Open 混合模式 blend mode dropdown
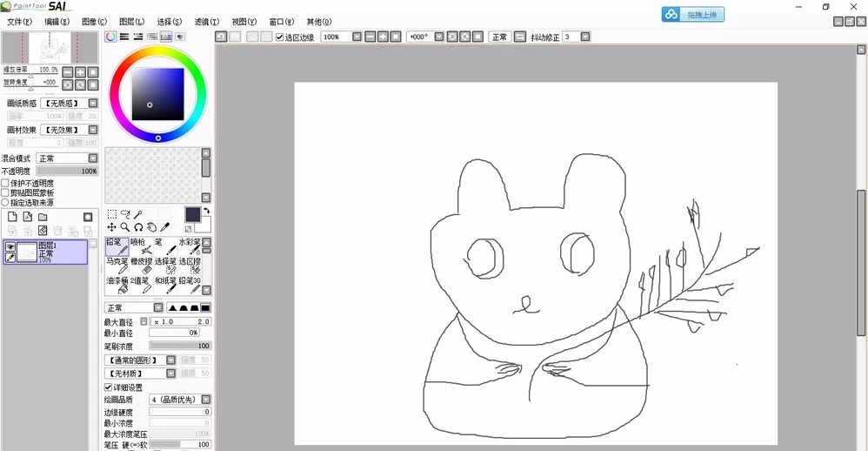 (x=93, y=158)
